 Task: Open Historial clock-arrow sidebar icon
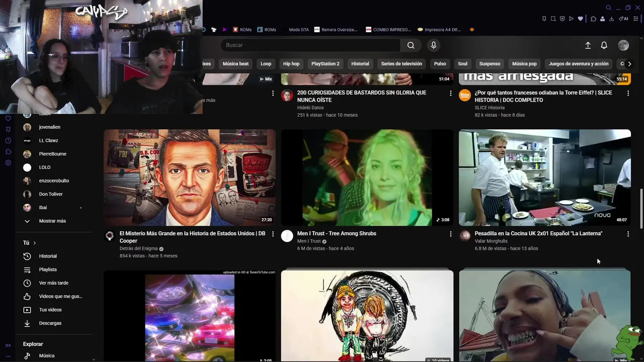[27, 256]
